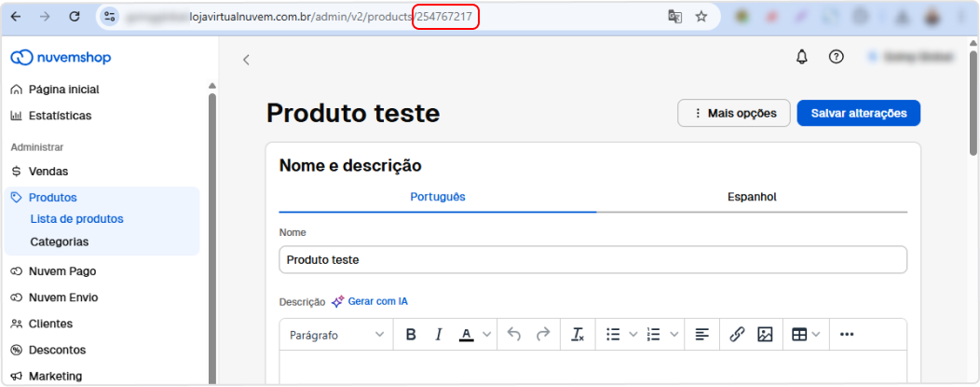Viewport: 980px width, 387px height.
Task: Open Estatísticas in sidebar
Action: coord(51,116)
